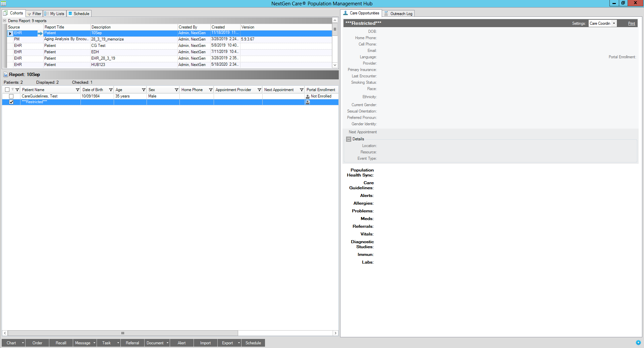Viewport: 644px width, 348px height.
Task: Click the Cohorts tab icon
Action: click(x=5, y=13)
